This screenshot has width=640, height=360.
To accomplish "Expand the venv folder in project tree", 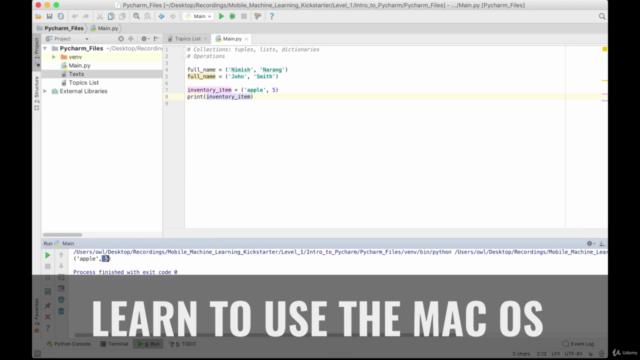I will tap(53, 57).
